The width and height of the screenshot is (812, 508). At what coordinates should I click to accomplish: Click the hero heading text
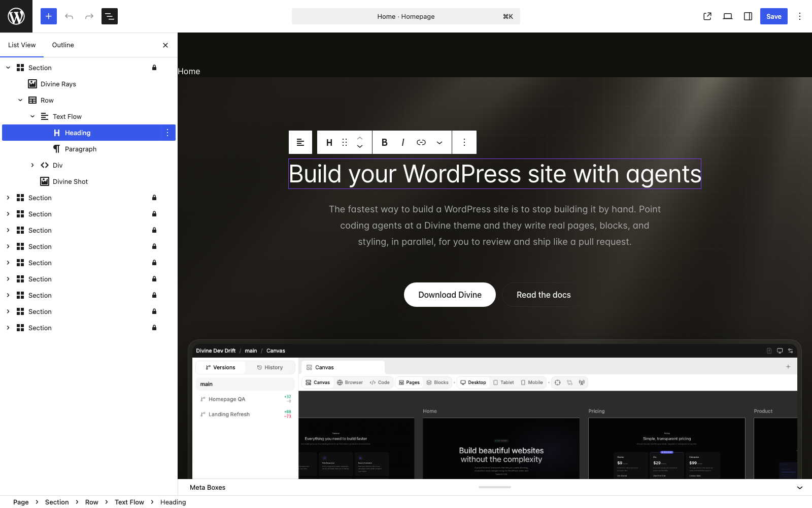click(x=495, y=174)
